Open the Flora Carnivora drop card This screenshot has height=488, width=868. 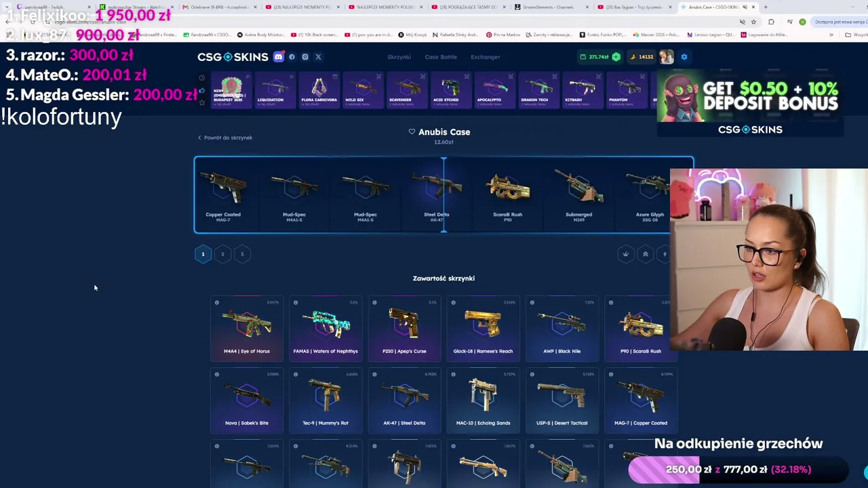pyautogui.click(x=319, y=89)
